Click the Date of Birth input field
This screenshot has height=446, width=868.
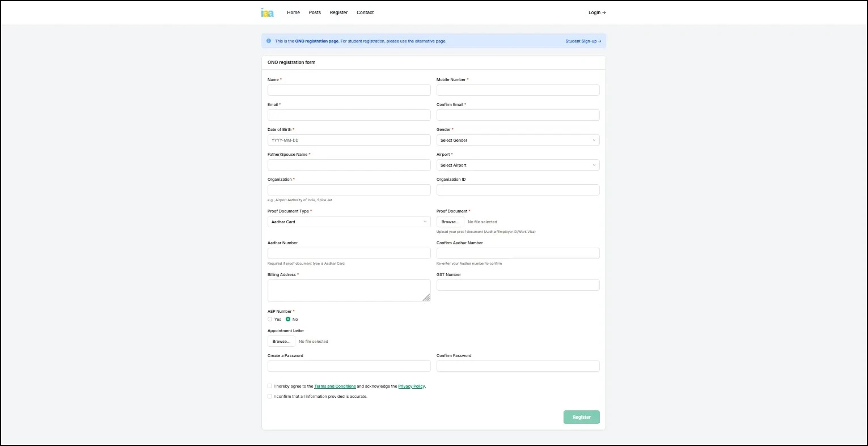[x=349, y=140]
